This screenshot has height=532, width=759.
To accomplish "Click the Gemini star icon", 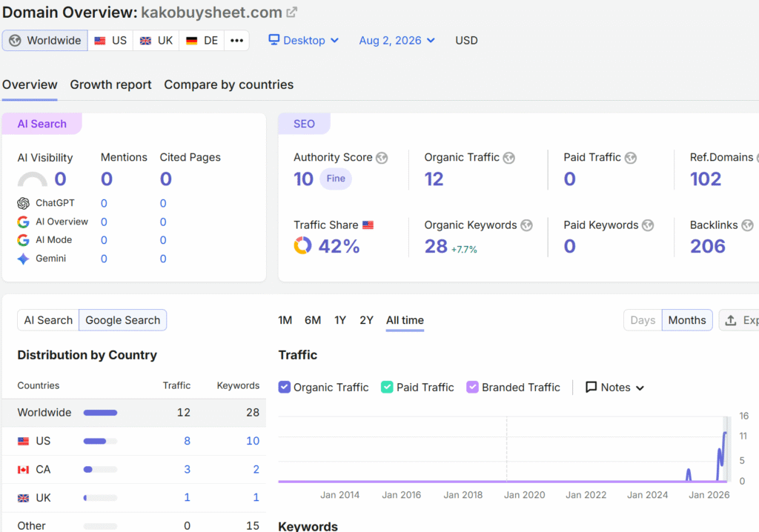I will tap(23, 259).
